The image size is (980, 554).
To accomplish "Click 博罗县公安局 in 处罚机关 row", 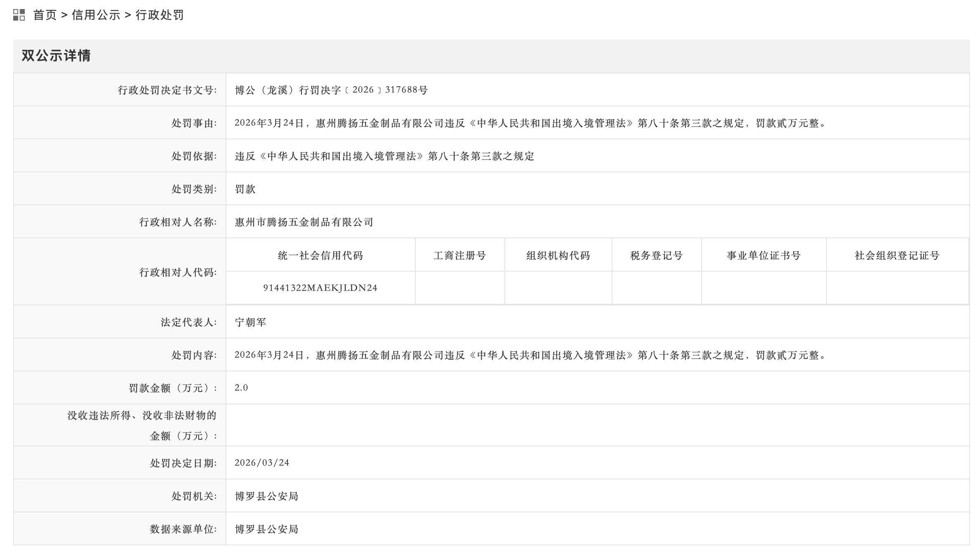I will 266,496.
